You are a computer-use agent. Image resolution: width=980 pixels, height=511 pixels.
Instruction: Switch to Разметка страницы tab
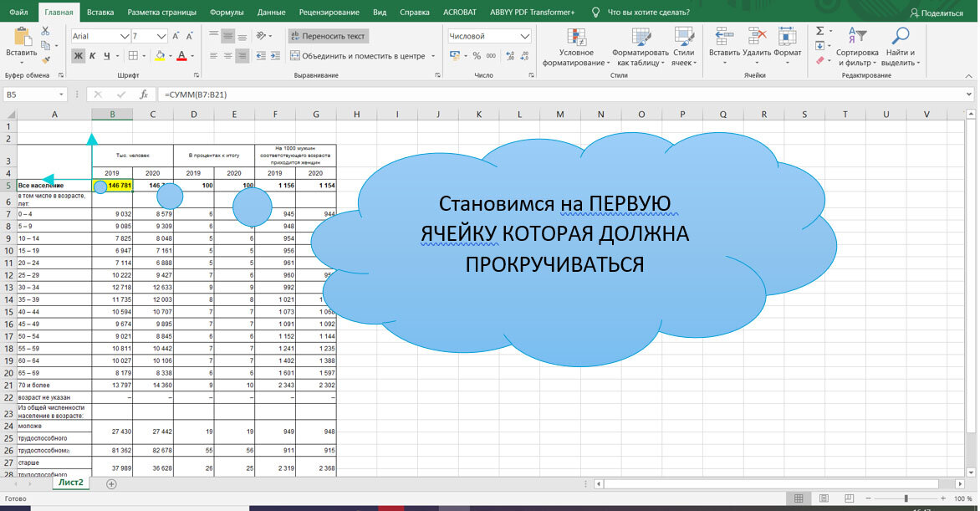point(162,12)
